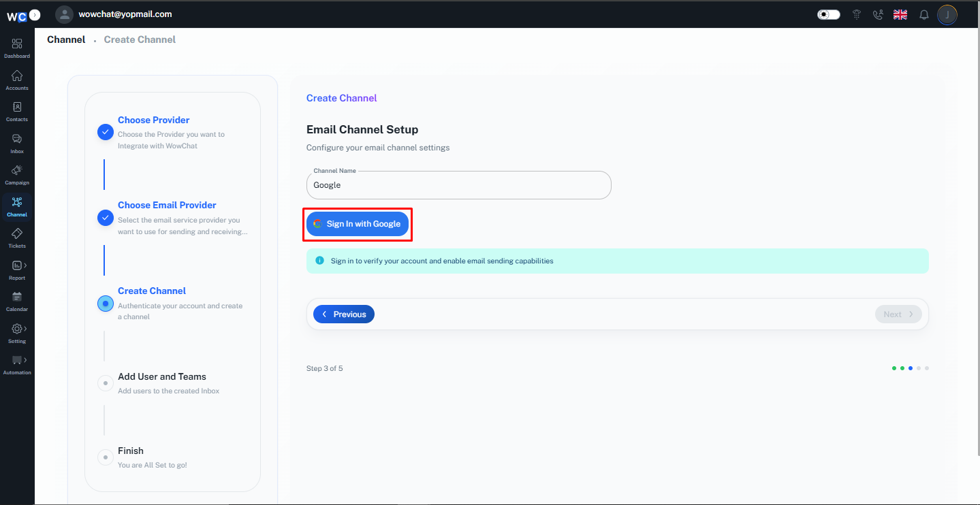980x505 pixels.
Task: Change language via the UK flag
Action: 900,14
